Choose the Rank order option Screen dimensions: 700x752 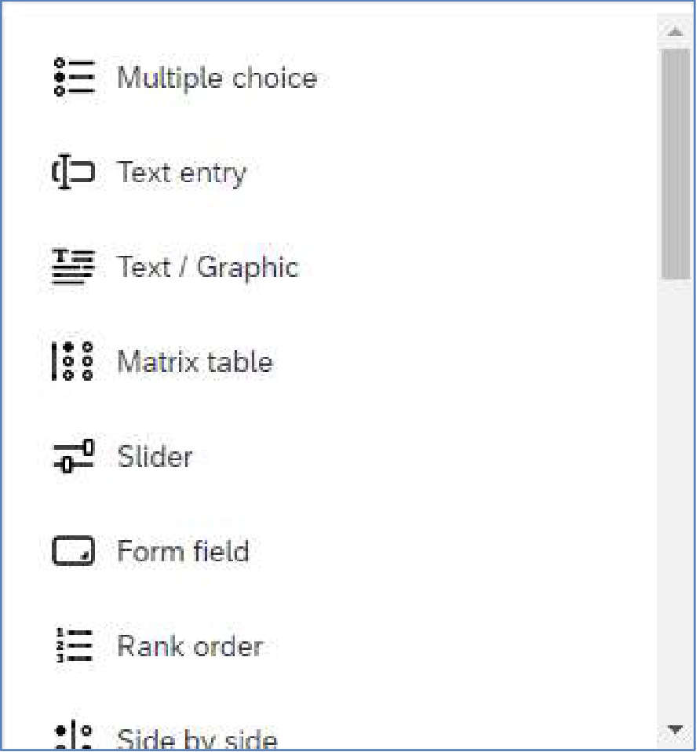(x=191, y=645)
